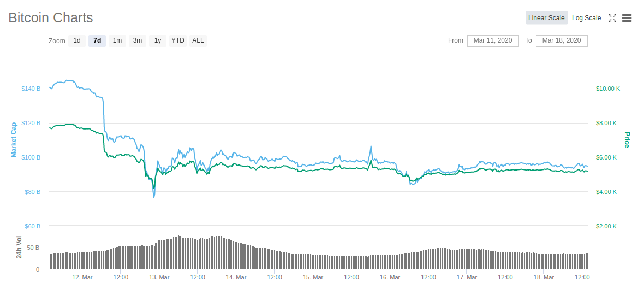Click the Market Cap axis title
Image resolution: width=644 pixels, height=282 pixels.
coord(14,139)
